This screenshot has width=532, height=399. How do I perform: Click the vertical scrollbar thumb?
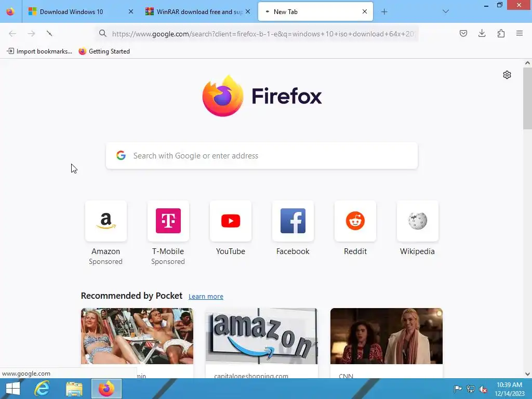pos(527,98)
